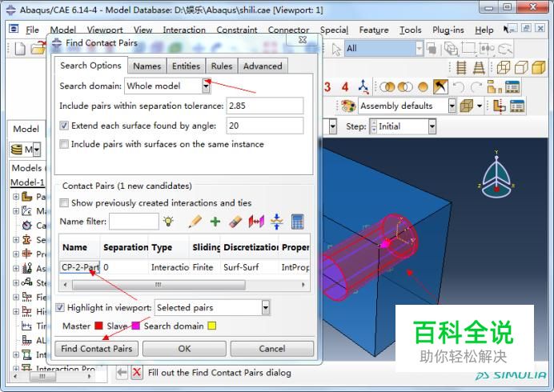Switch to the Entities tab
The image size is (554, 392).
186,66
